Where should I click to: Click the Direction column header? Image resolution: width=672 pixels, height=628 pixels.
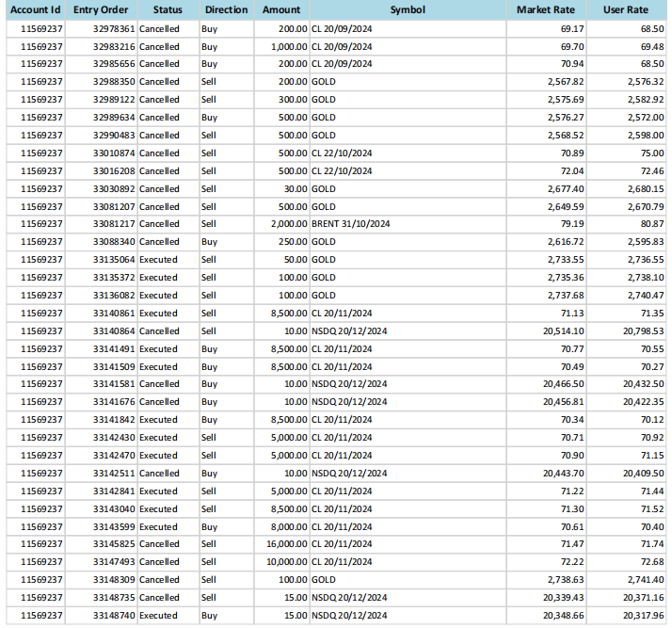(x=226, y=9)
